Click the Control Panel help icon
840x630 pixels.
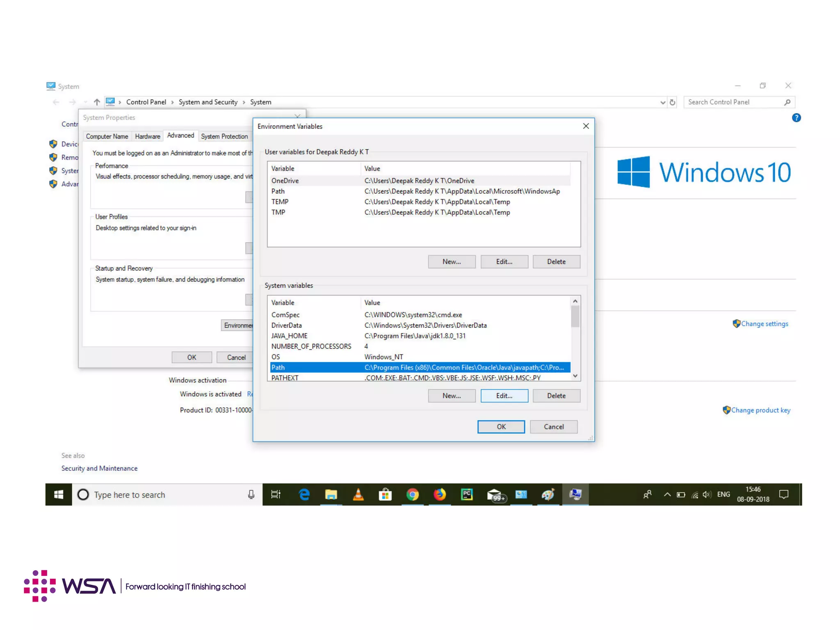coord(796,118)
